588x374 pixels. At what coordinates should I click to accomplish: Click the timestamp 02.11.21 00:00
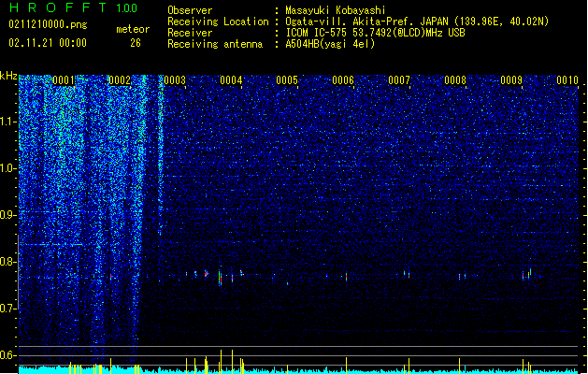click(48, 43)
